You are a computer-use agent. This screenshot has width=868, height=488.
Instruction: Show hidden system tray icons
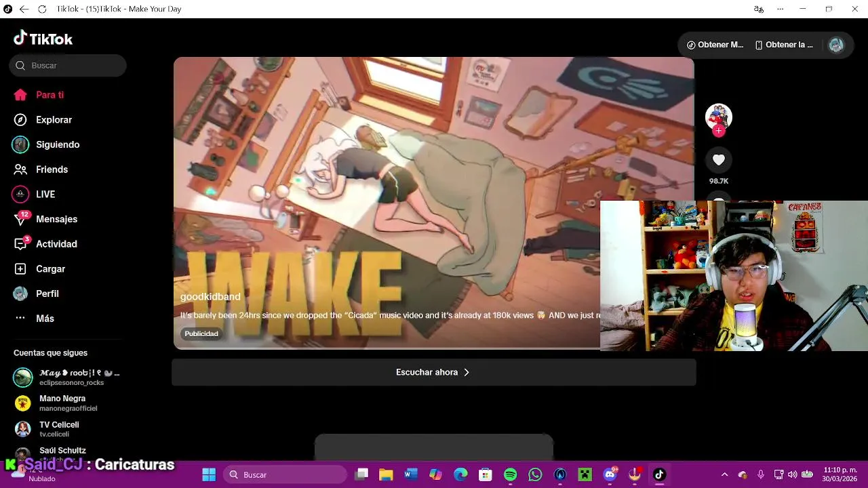click(724, 474)
